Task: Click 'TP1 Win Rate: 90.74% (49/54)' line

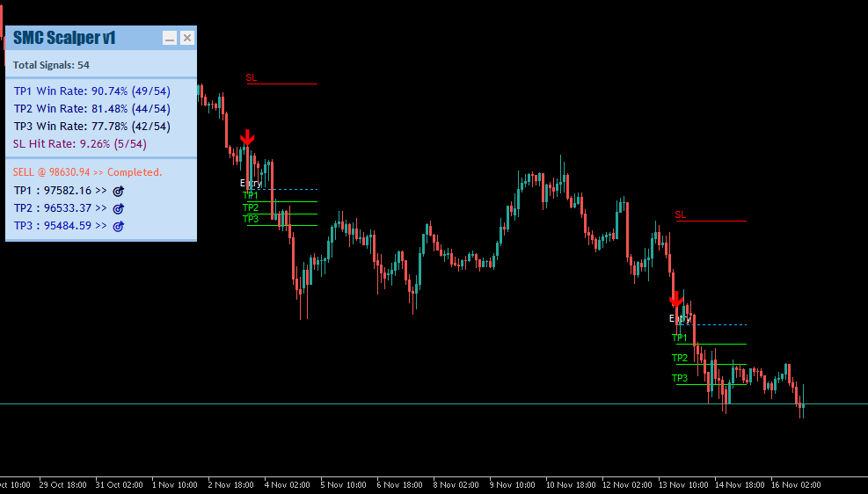Action: (x=91, y=91)
